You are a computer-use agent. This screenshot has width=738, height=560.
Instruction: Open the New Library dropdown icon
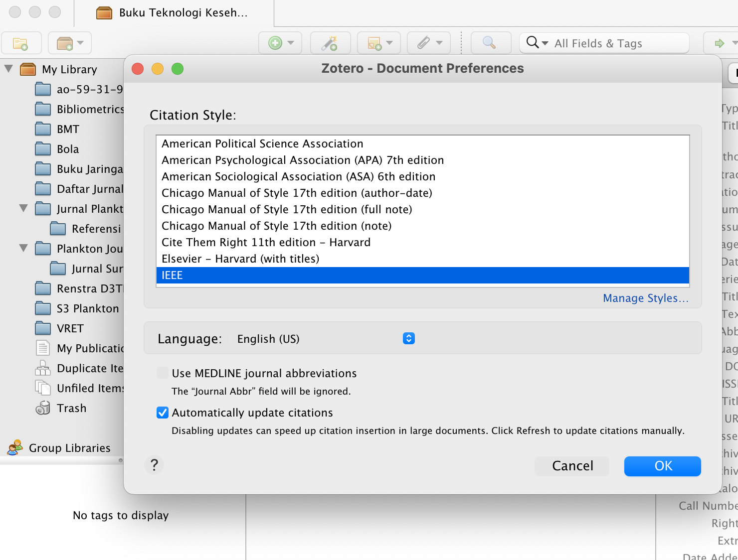pos(69,43)
